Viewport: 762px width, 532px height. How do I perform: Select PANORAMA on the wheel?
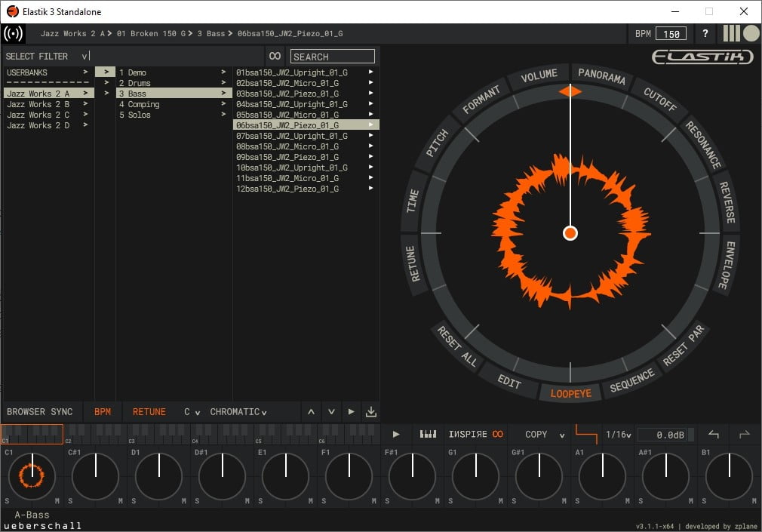tap(601, 76)
